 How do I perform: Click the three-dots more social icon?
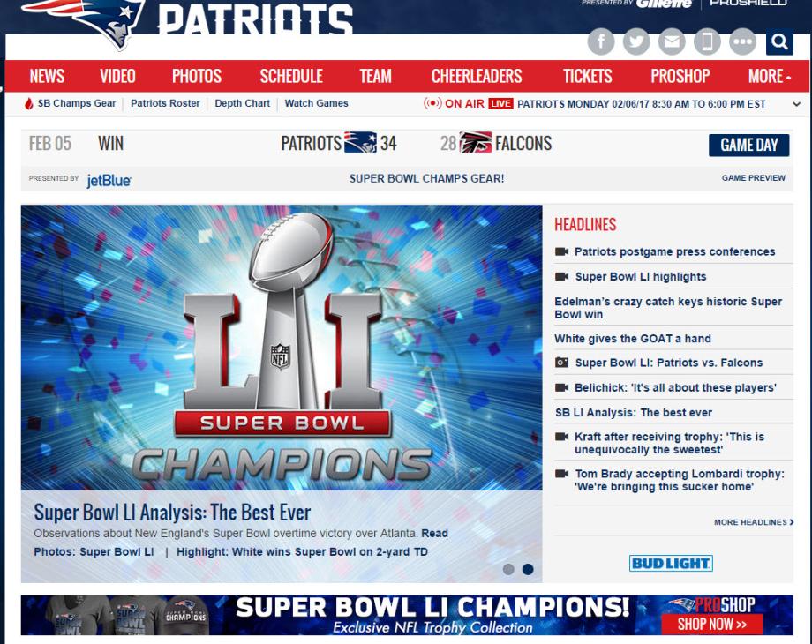[742, 41]
